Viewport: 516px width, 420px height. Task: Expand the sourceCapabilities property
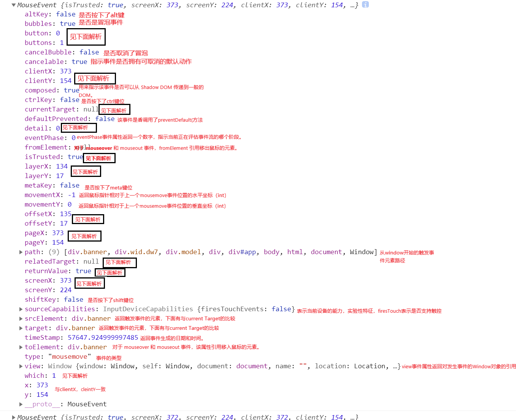pos(21,309)
